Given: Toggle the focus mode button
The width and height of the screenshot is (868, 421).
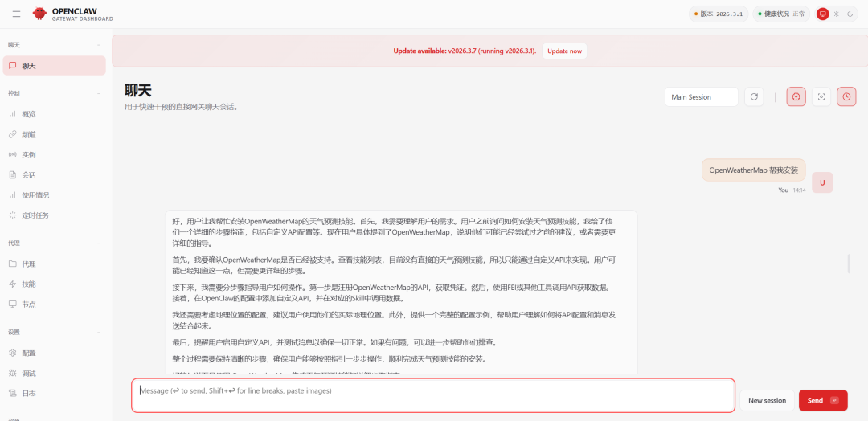Looking at the screenshot, I should [x=821, y=96].
